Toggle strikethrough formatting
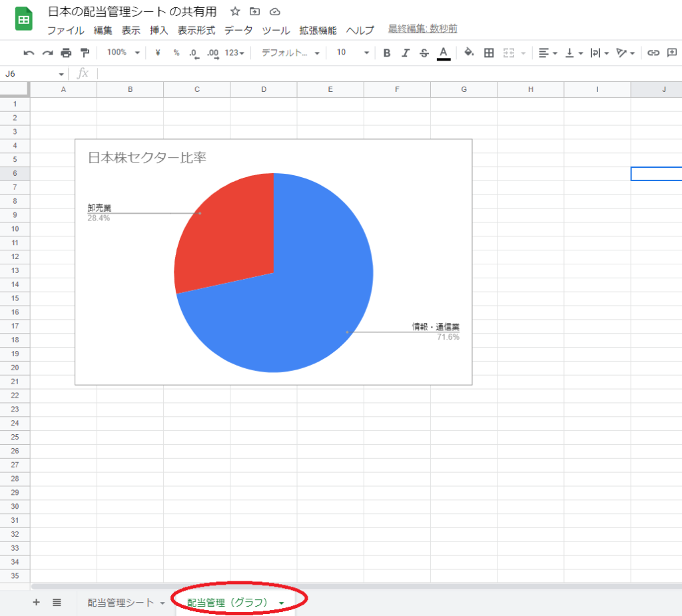This screenshot has height=616, width=682. click(424, 53)
